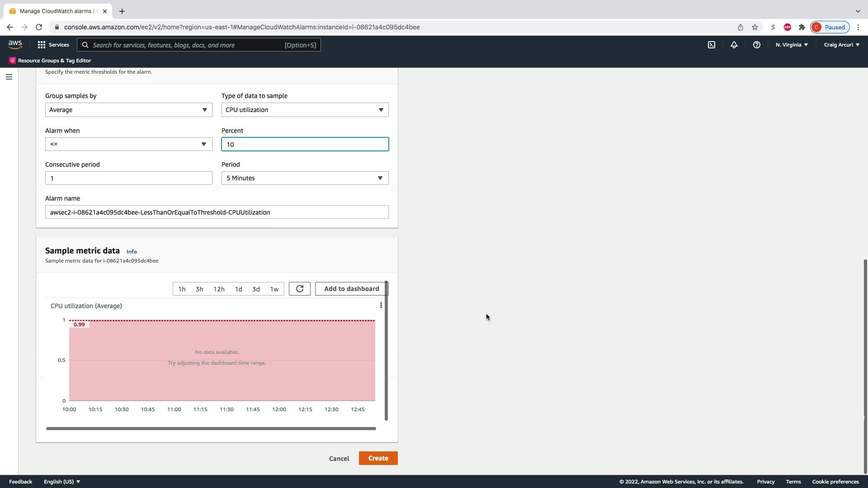Open the notifications bell icon
Screen dimensions: 868x488
pyautogui.click(x=734, y=45)
